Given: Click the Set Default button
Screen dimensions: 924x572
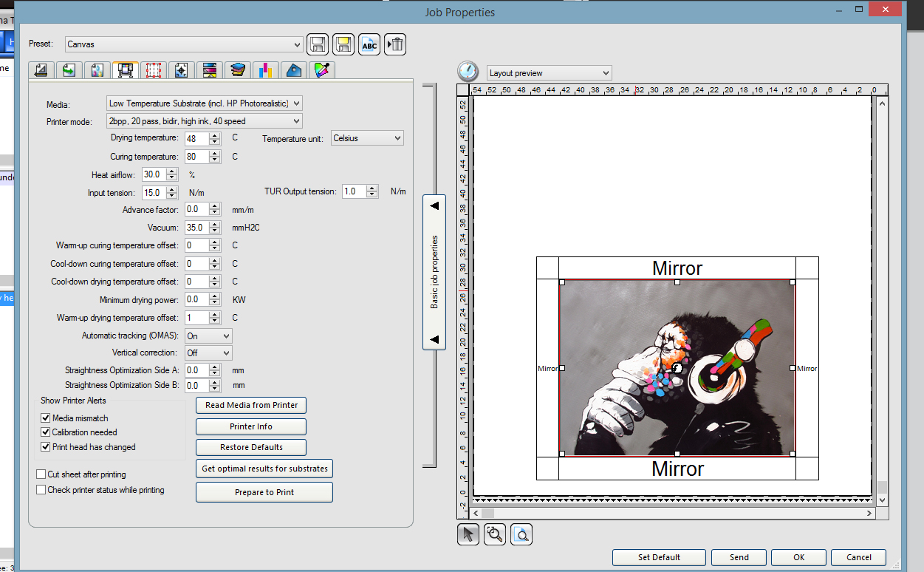Looking at the screenshot, I should point(659,557).
